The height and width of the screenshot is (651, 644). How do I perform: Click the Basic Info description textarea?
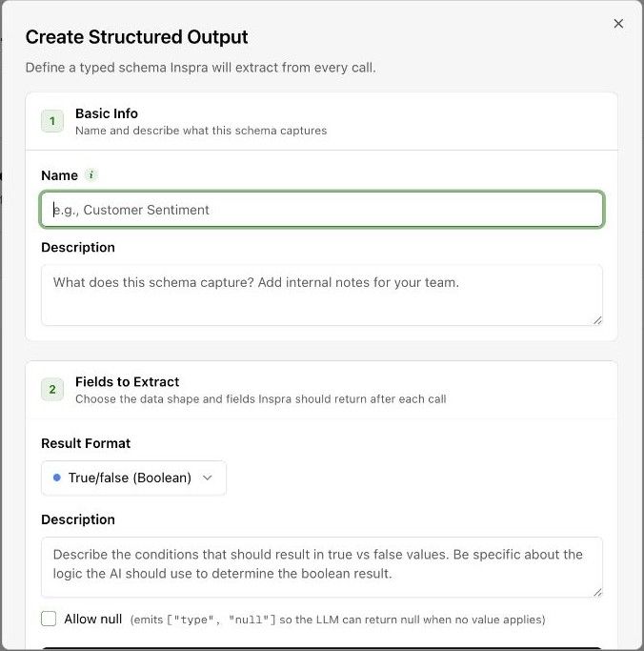(x=322, y=295)
